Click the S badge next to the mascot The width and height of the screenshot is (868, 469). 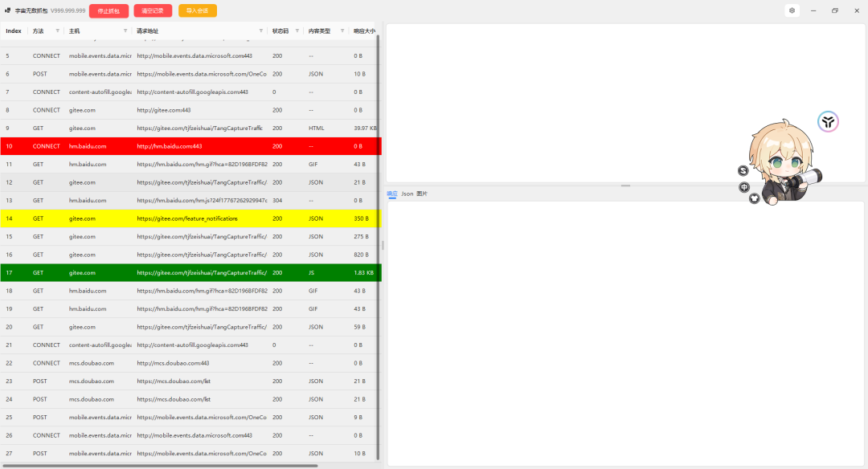click(743, 171)
